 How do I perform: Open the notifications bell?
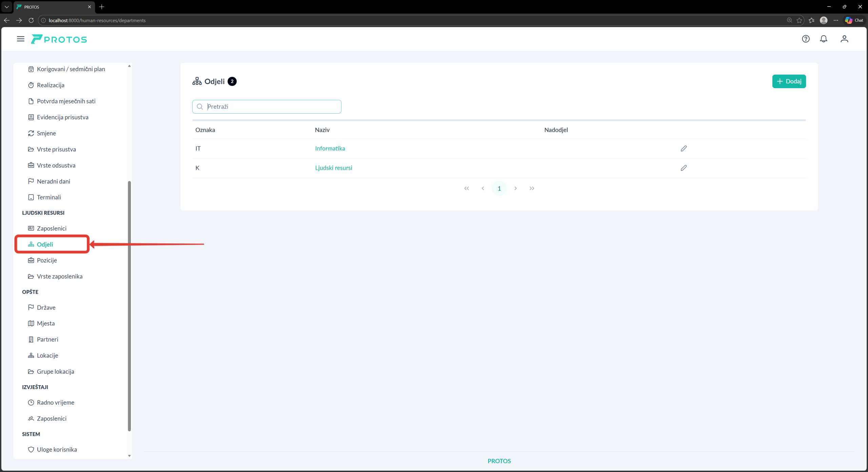point(824,39)
